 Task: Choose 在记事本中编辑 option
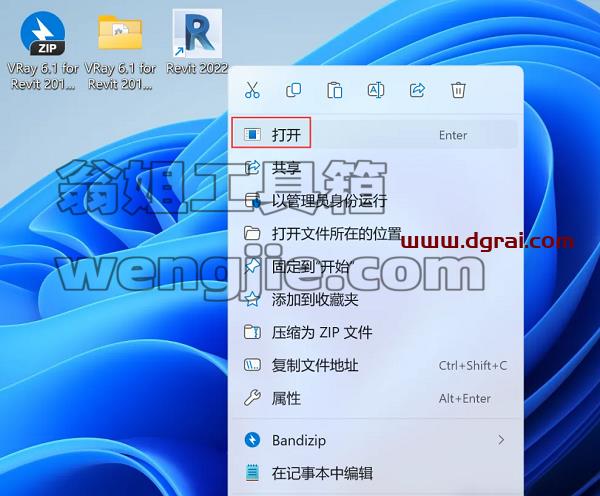pos(375,473)
